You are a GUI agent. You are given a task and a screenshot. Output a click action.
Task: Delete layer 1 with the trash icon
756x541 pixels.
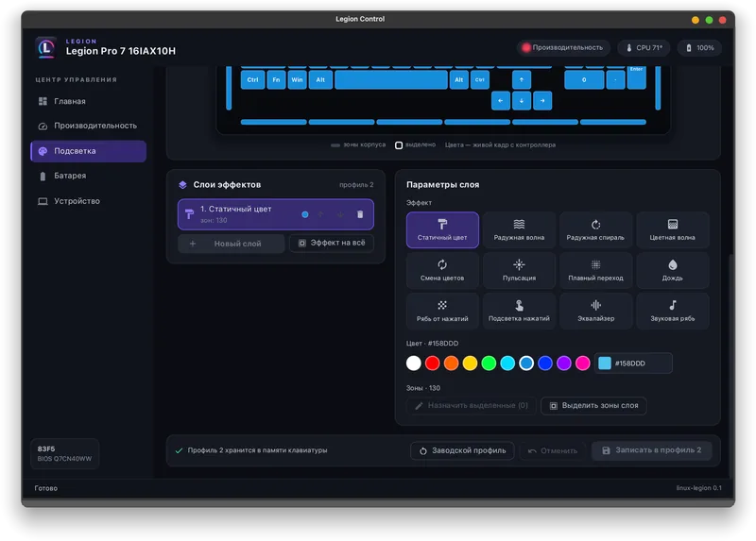click(x=360, y=214)
